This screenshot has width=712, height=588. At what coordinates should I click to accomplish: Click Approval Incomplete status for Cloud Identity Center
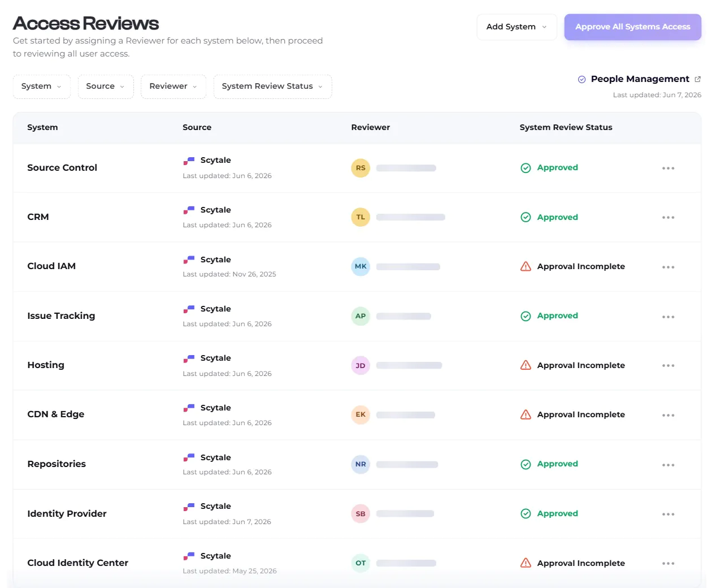tap(581, 563)
